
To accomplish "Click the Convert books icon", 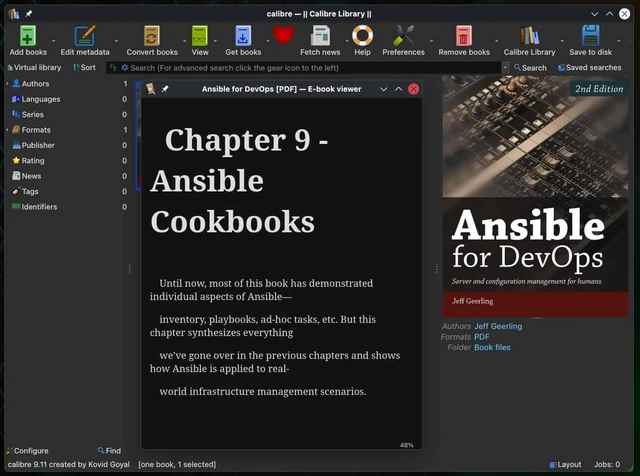I will point(151,36).
